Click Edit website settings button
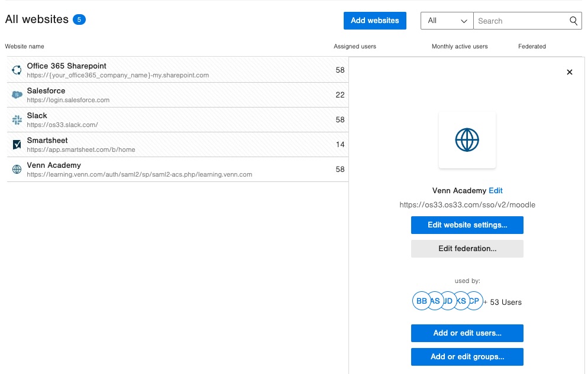The width and height of the screenshot is (588, 374). (x=467, y=225)
